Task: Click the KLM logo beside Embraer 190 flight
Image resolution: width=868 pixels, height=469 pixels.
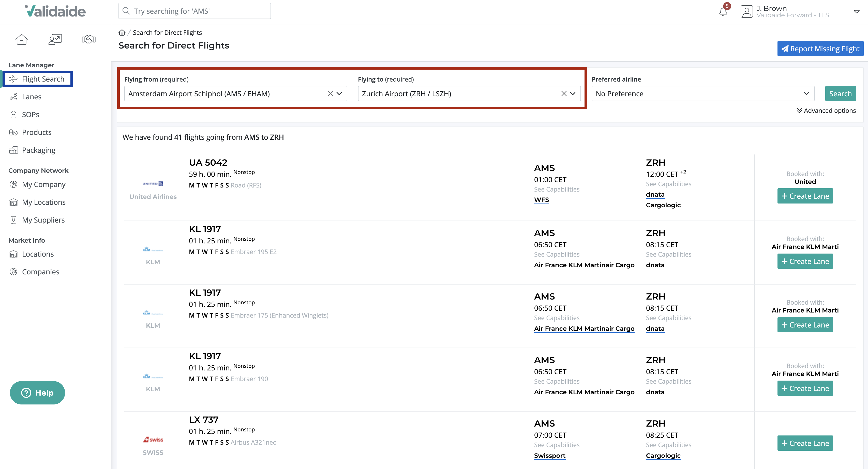Action: pos(153,376)
